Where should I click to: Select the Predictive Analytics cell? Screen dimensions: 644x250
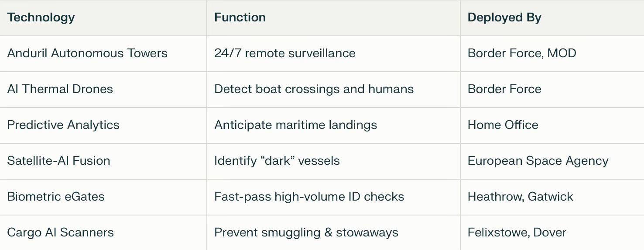coord(103,125)
